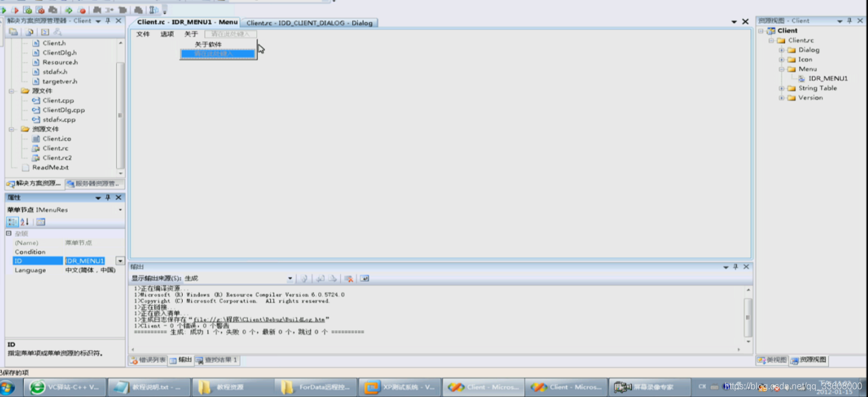Expand the String Table folder in Resource View

782,89
